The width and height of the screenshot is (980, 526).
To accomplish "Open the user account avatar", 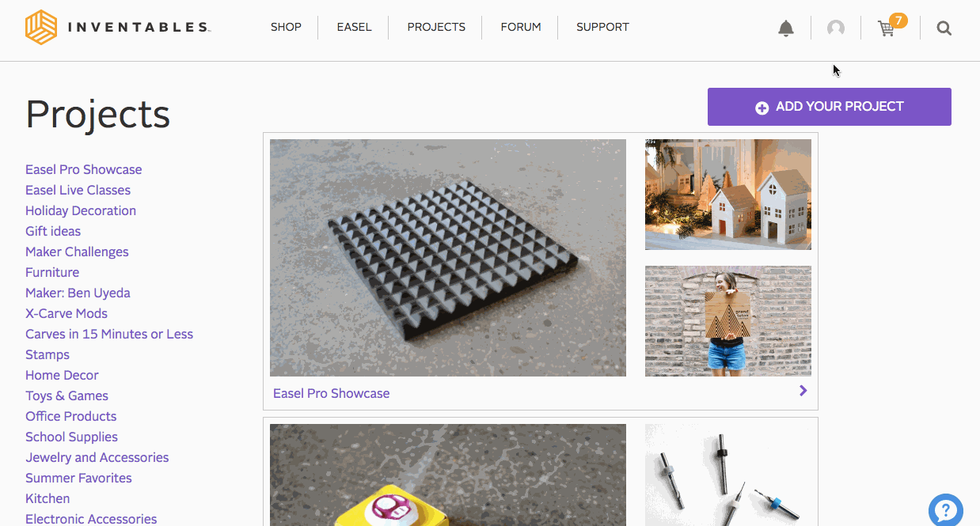I will 835,28.
